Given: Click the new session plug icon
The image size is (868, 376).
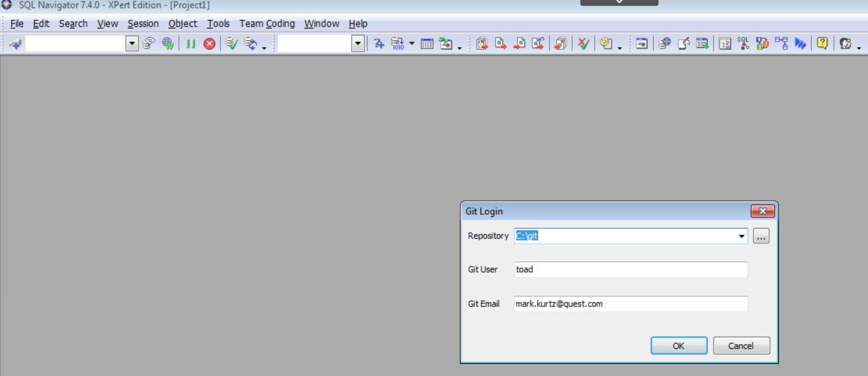Looking at the screenshot, I should 16,43.
